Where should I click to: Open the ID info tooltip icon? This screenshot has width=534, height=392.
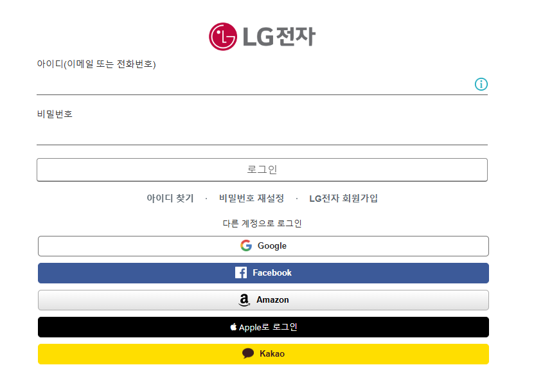[481, 84]
